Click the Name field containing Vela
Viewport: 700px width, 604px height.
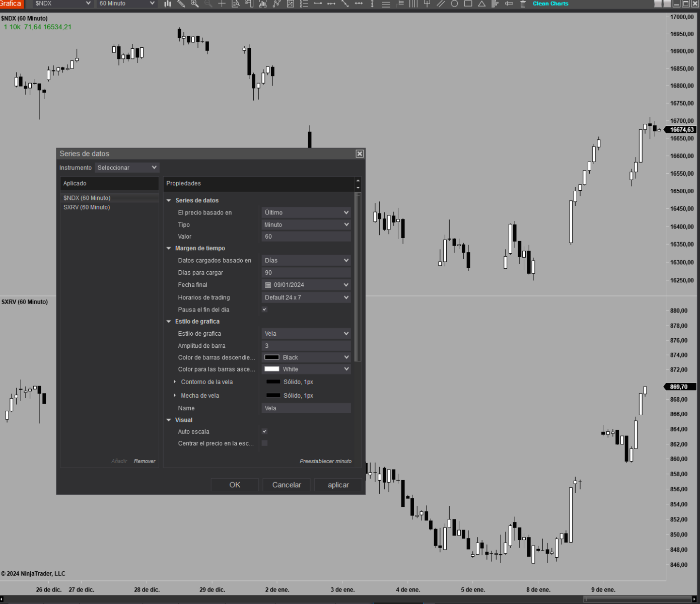[306, 408]
